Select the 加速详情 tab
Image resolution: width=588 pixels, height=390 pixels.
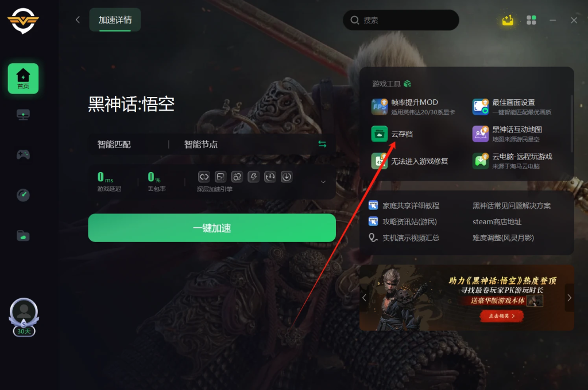[115, 20]
